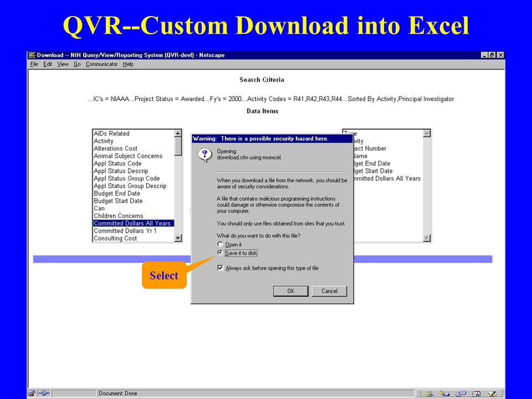Click highlighted 'Committed Dollars All Years' in left list
Viewport: 532px width, 399px height.
coord(134,223)
